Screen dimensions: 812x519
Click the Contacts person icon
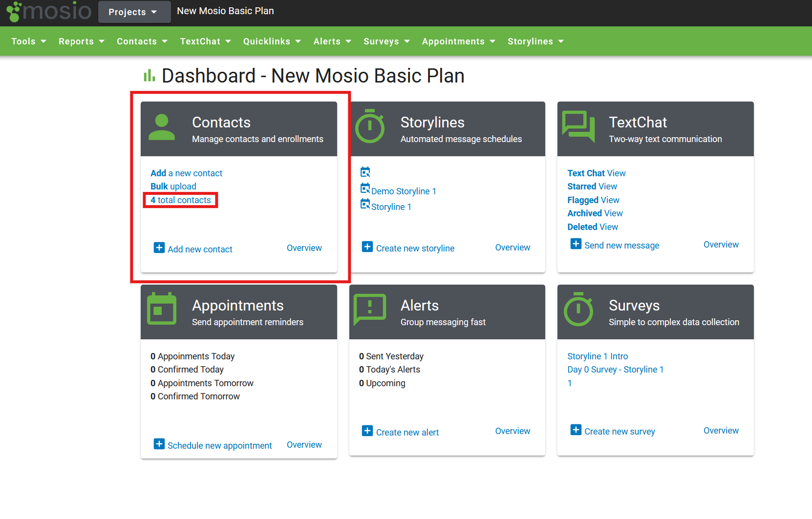click(x=162, y=127)
